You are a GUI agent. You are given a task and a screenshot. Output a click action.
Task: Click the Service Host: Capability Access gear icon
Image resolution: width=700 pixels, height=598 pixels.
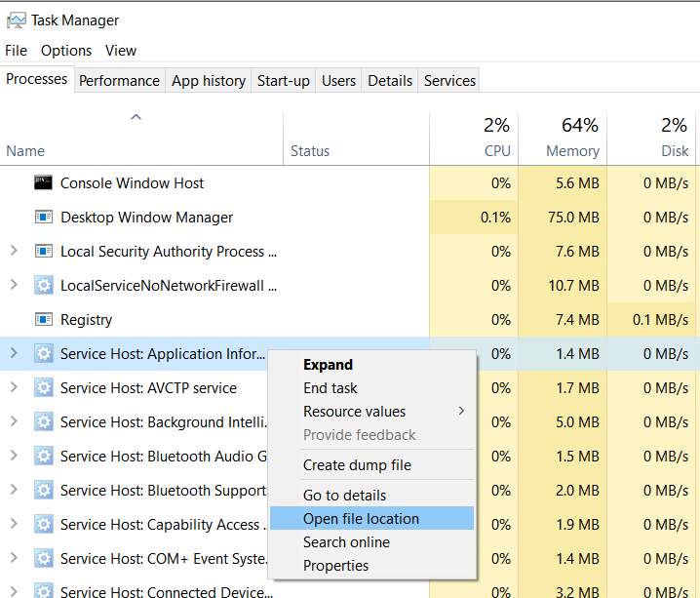[43, 525]
